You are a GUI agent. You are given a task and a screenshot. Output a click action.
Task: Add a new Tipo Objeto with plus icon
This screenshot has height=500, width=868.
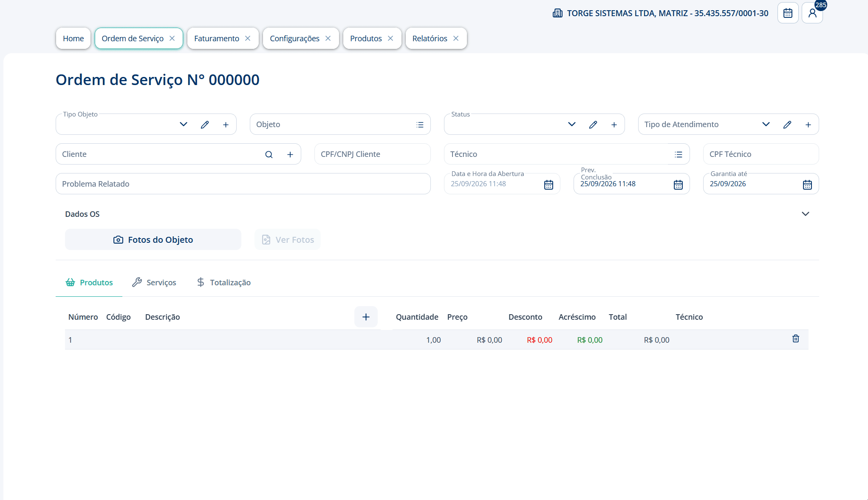click(226, 125)
